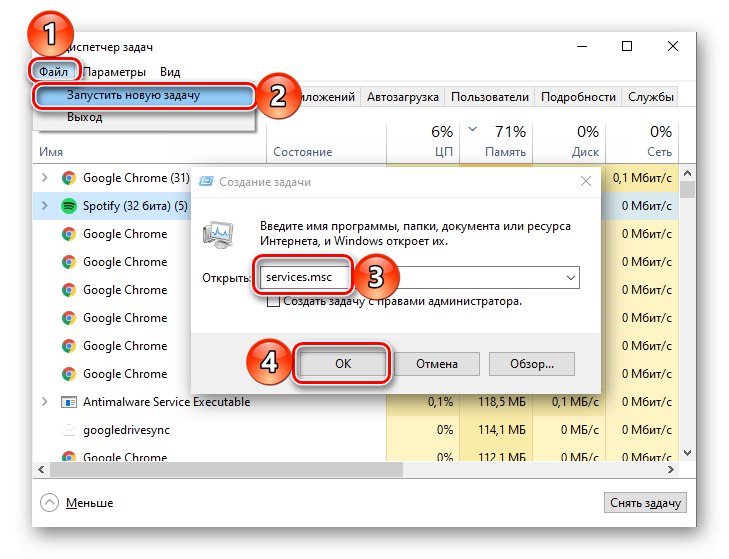Switch to the 'Службы' tab

click(x=651, y=97)
